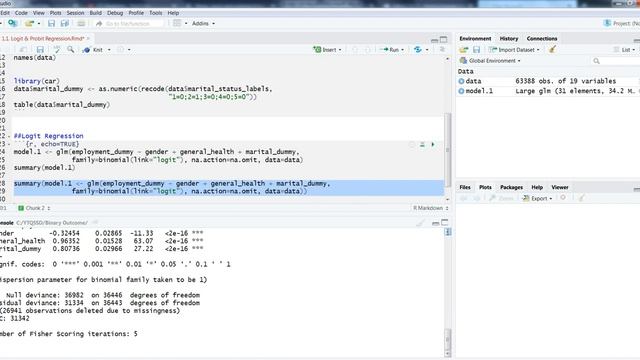This screenshot has height=360, width=640.
Task: Click the workspace panes layout icon
Action: point(177,23)
